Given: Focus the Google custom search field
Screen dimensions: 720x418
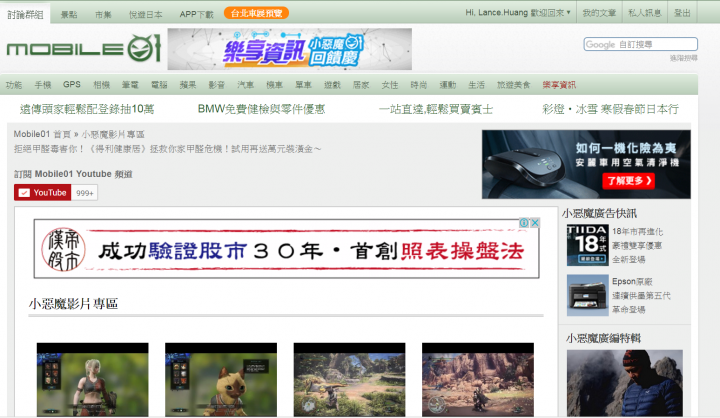Looking at the screenshot, I should coord(641,45).
